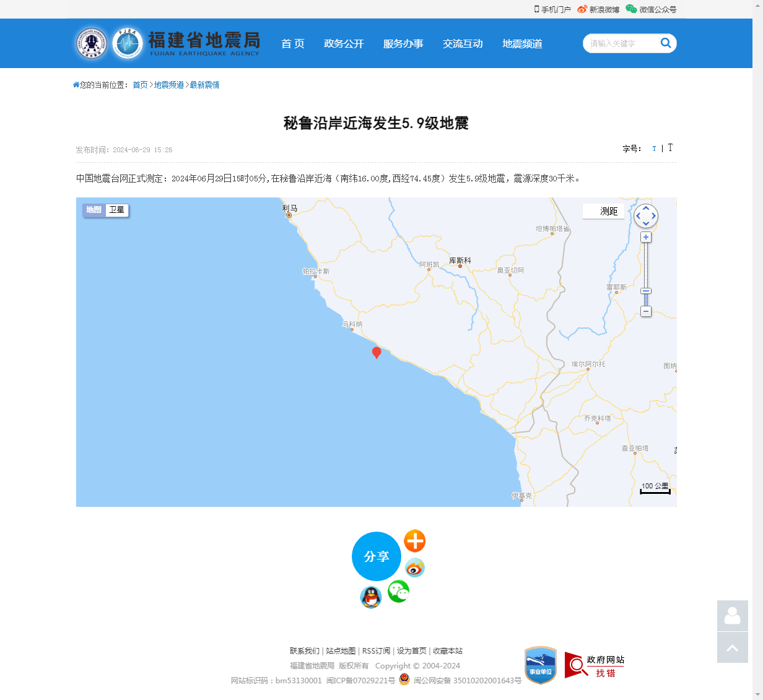
Task: Switch map to 地图 view
Action: pos(94,210)
